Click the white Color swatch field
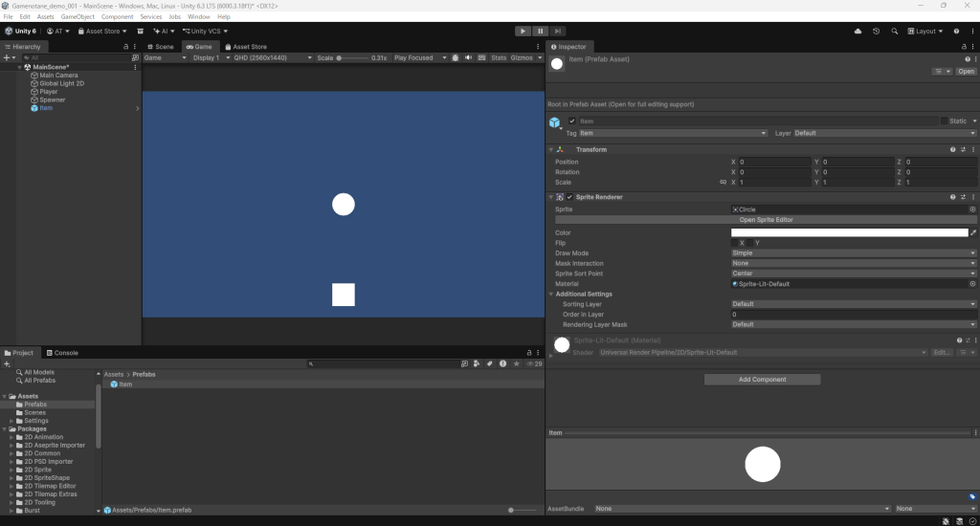Image resolution: width=980 pixels, height=526 pixels. [x=850, y=232]
